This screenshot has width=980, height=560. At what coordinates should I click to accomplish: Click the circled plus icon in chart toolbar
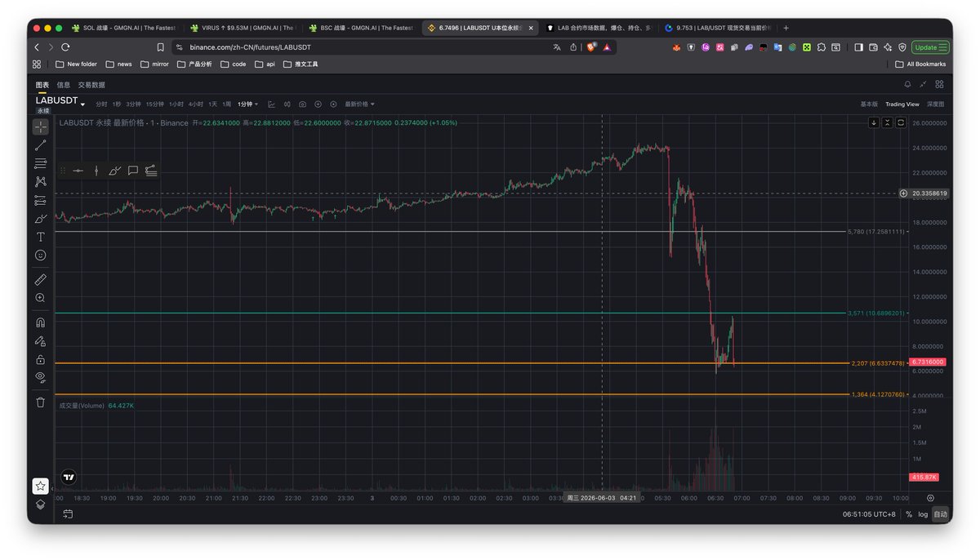(x=318, y=104)
